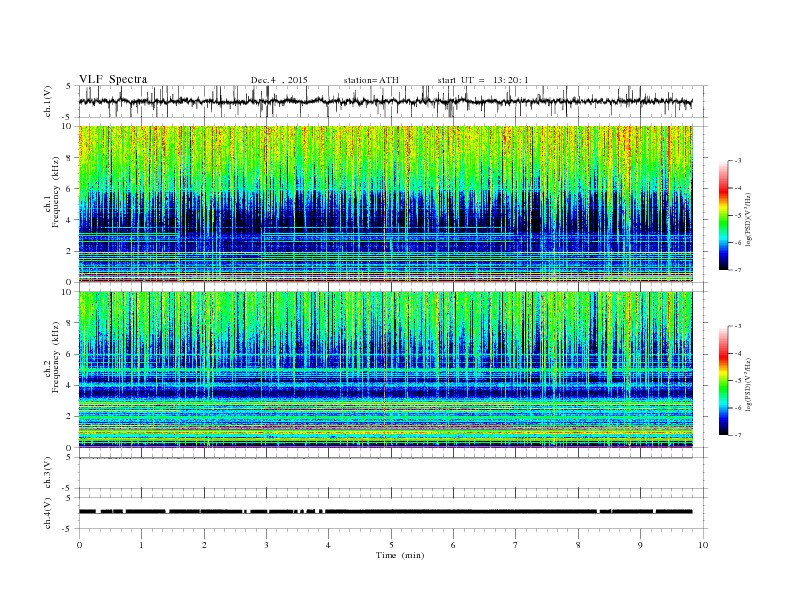The width and height of the screenshot is (792, 612).
Task: Click the "Time (min)" x-axis label
Action: (400, 555)
